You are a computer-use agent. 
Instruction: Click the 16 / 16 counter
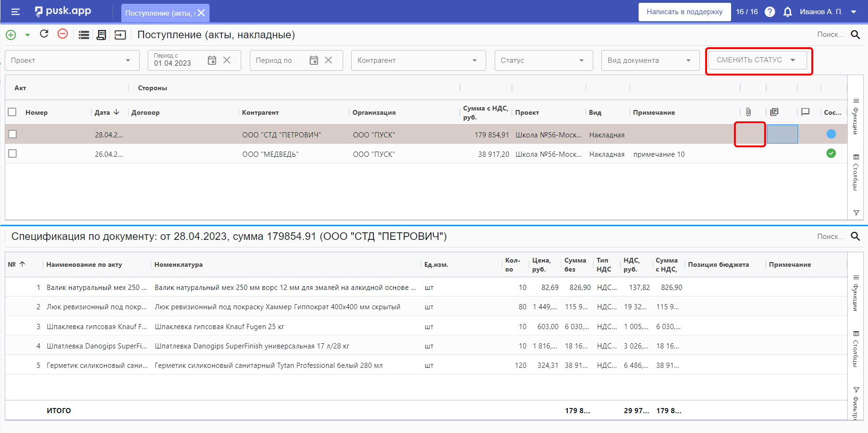(x=747, y=12)
